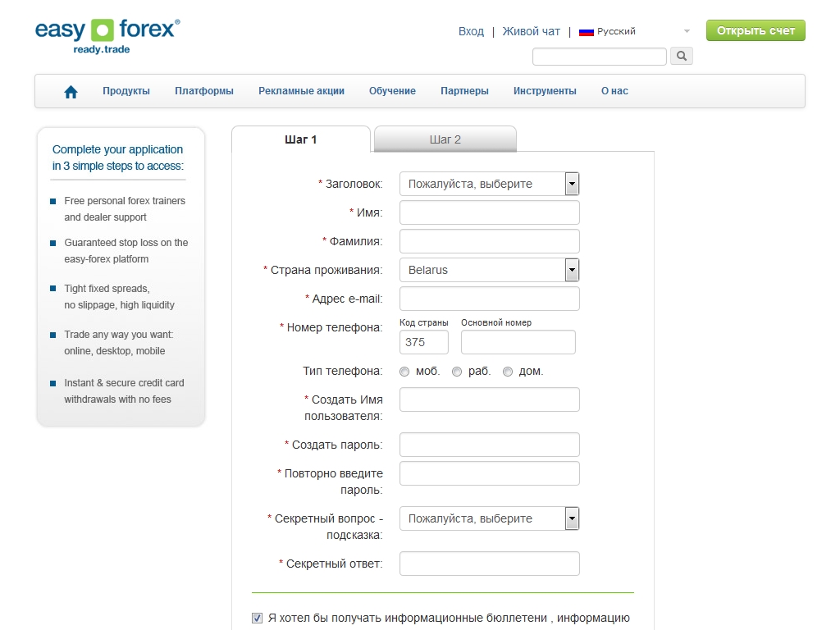Click the search magnifier button

click(x=682, y=57)
